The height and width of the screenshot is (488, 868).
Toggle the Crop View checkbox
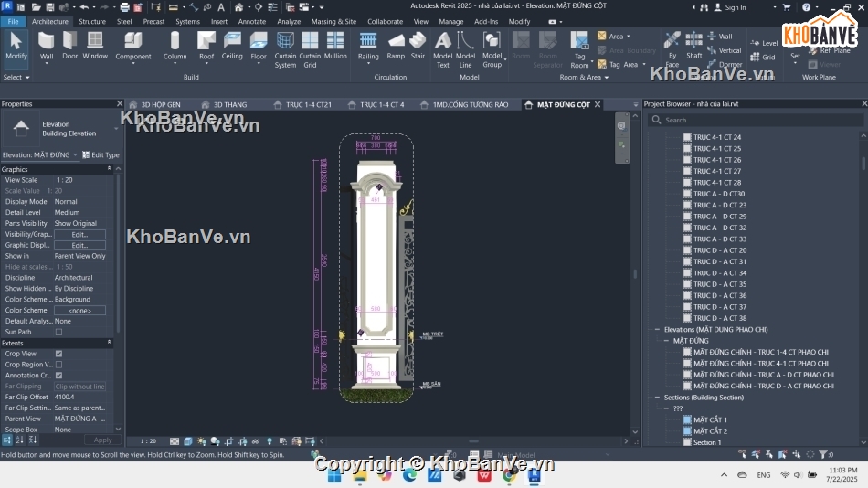pos(58,354)
